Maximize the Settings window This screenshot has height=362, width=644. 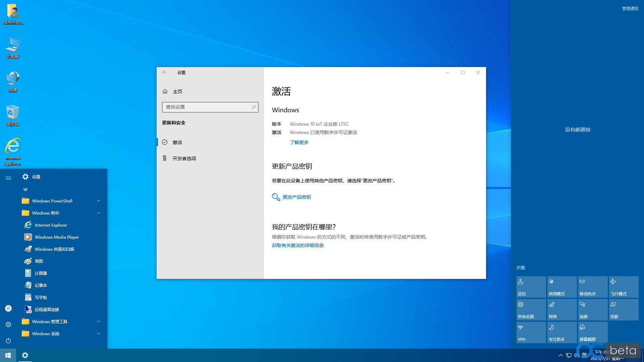coord(463,72)
